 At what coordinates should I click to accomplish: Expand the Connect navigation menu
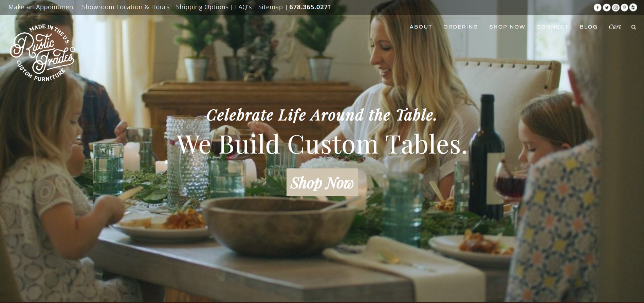552,27
